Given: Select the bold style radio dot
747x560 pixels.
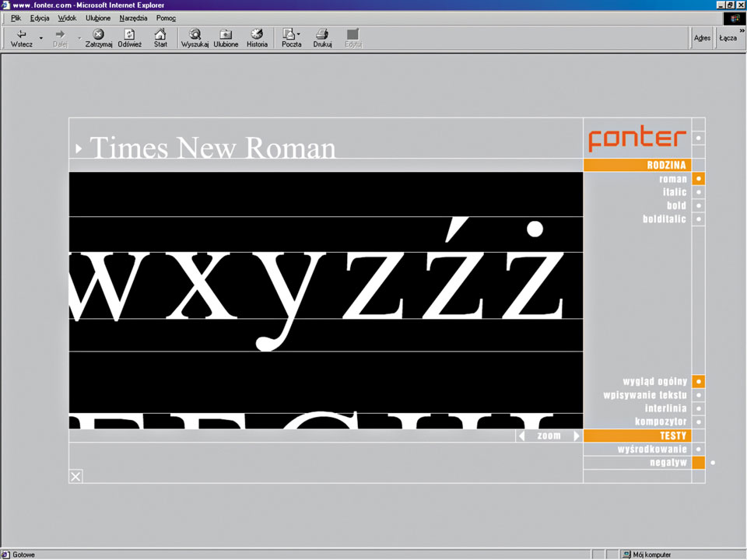Looking at the screenshot, I should point(699,205).
